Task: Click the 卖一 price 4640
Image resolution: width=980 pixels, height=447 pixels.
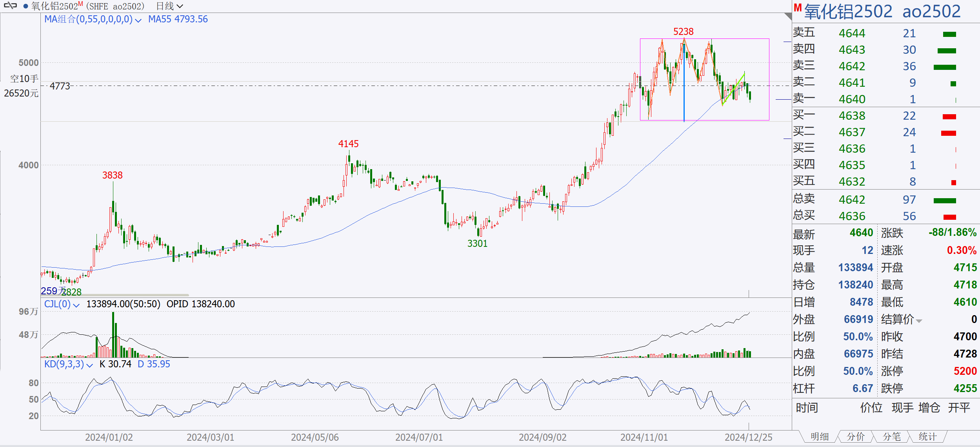Action: (x=852, y=99)
